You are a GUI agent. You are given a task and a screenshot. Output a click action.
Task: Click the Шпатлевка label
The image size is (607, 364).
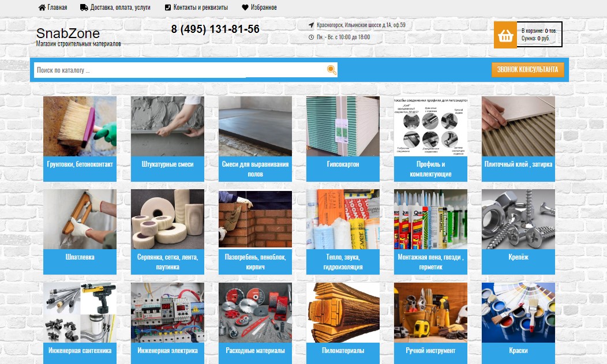pos(80,257)
